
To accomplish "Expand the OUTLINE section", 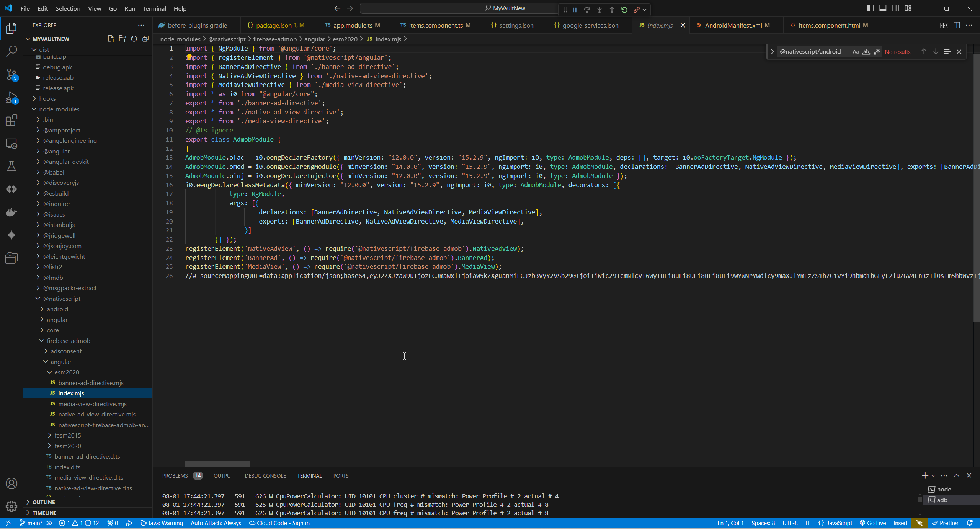I will 43,502.
